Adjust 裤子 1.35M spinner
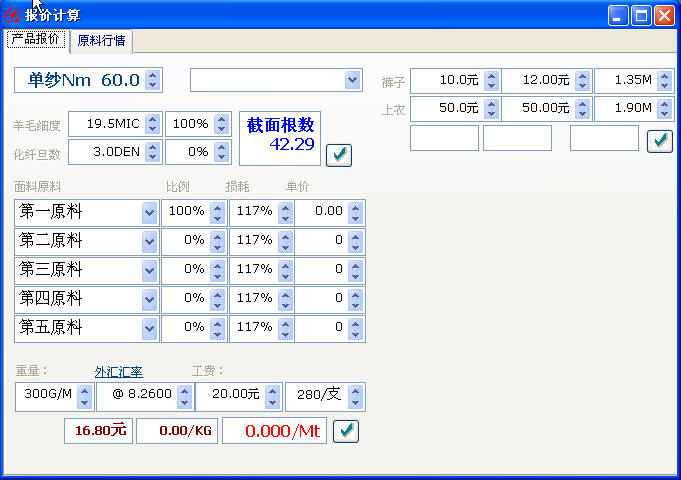The width and height of the screenshot is (681, 480). (x=664, y=81)
